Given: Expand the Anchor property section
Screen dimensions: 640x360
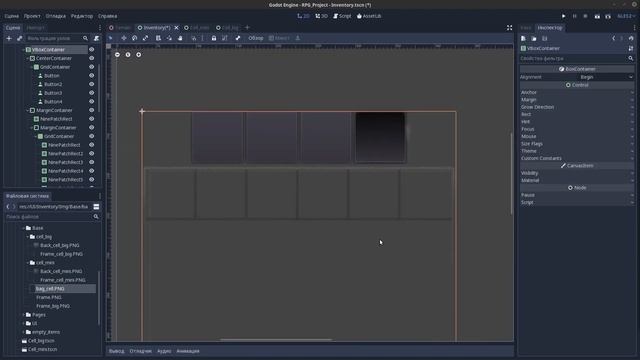Looking at the screenshot, I should (577, 93).
